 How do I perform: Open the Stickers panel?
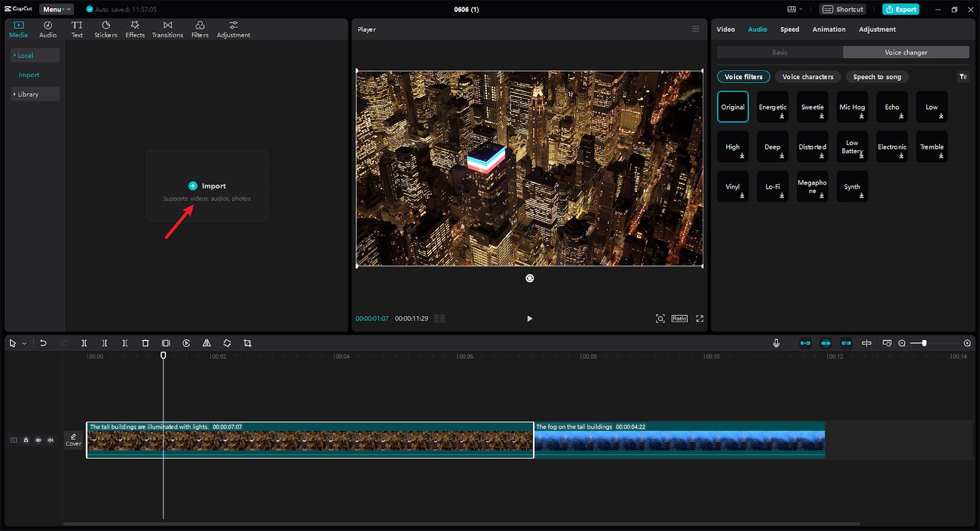(105, 29)
